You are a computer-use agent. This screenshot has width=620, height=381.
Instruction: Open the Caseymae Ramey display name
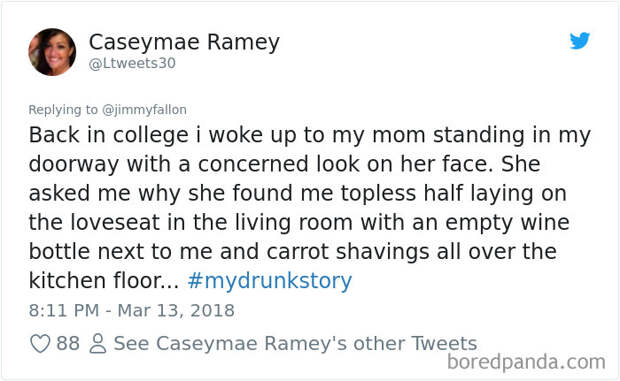pos(184,42)
